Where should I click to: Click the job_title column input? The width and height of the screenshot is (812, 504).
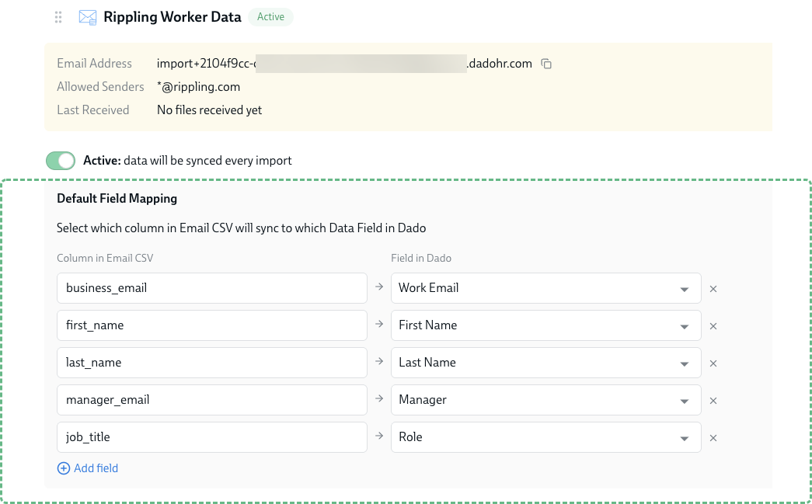212,437
